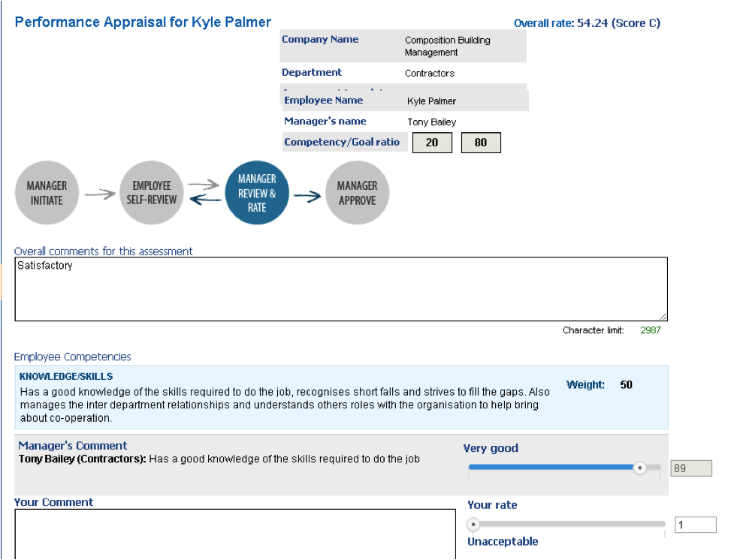
Task: Select the competency ratio field showing 20
Action: click(x=432, y=142)
